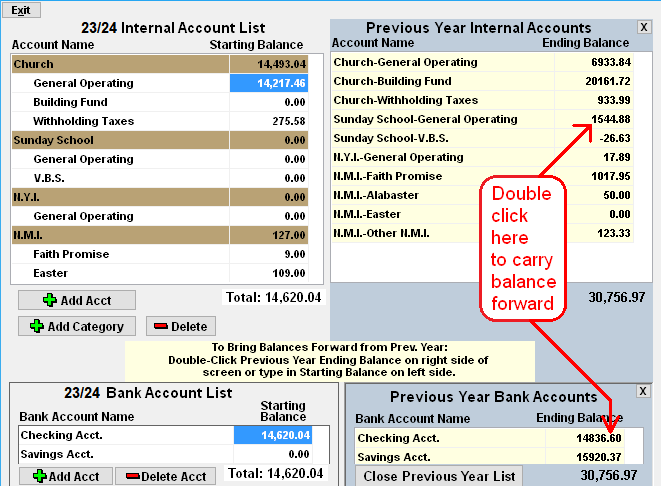Click the red minus Delete icon
The width and height of the screenshot is (661, 486).
(160, 326)
